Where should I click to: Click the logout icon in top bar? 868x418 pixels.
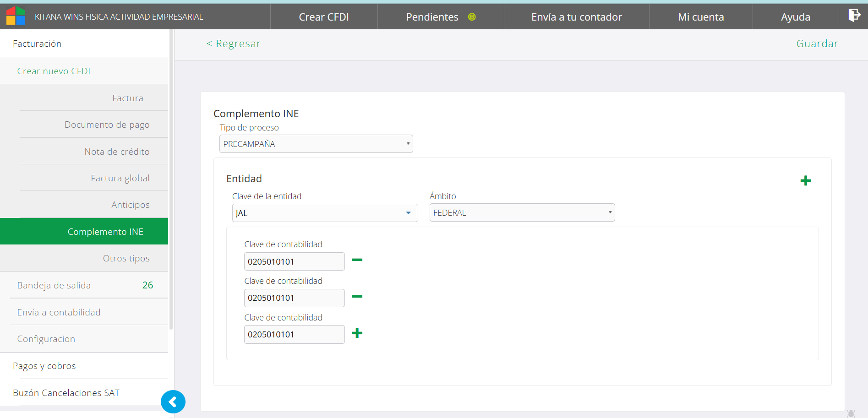[x=854, y=16]
